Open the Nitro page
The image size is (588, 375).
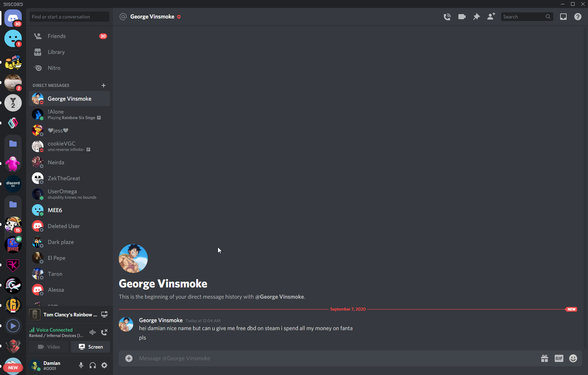tap(54, 68)
